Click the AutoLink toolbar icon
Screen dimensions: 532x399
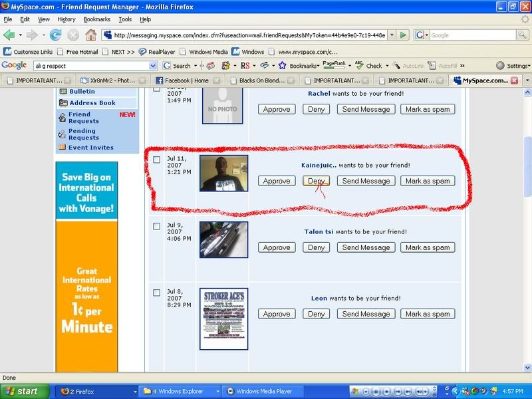408,66
